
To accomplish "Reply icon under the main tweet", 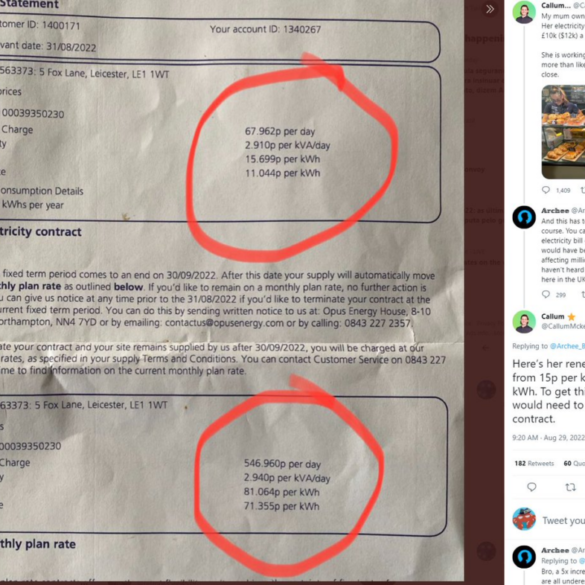I will (532, 487).
